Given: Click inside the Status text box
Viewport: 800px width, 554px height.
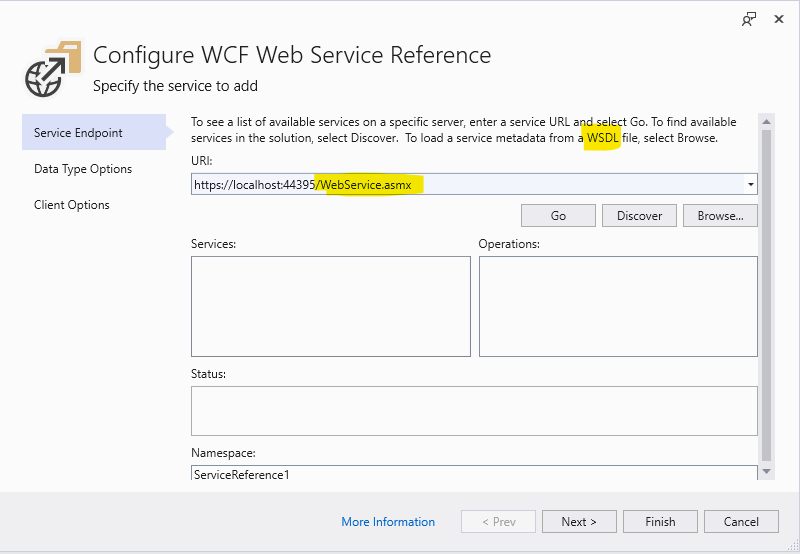Looking at the screenshot, I should [x=474, y=411].
